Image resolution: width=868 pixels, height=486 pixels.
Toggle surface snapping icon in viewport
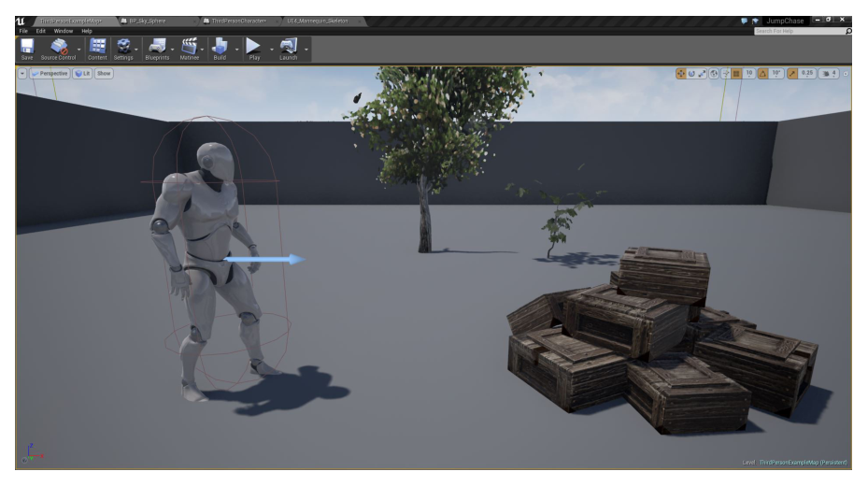(x=726, y=74)
